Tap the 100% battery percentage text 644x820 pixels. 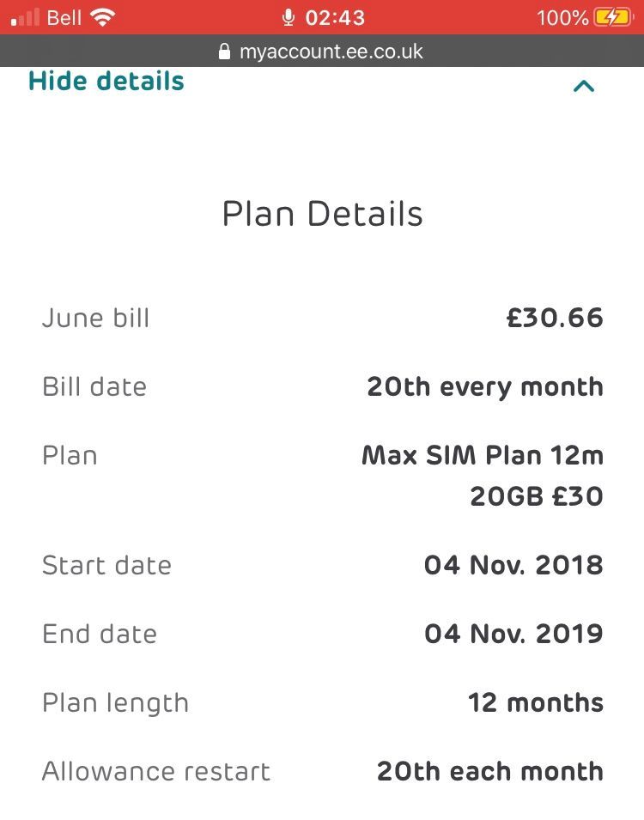[x=562, y=17]
